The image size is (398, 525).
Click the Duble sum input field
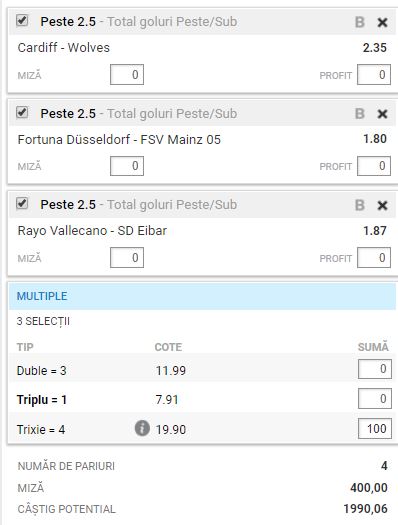coord(375,369)
